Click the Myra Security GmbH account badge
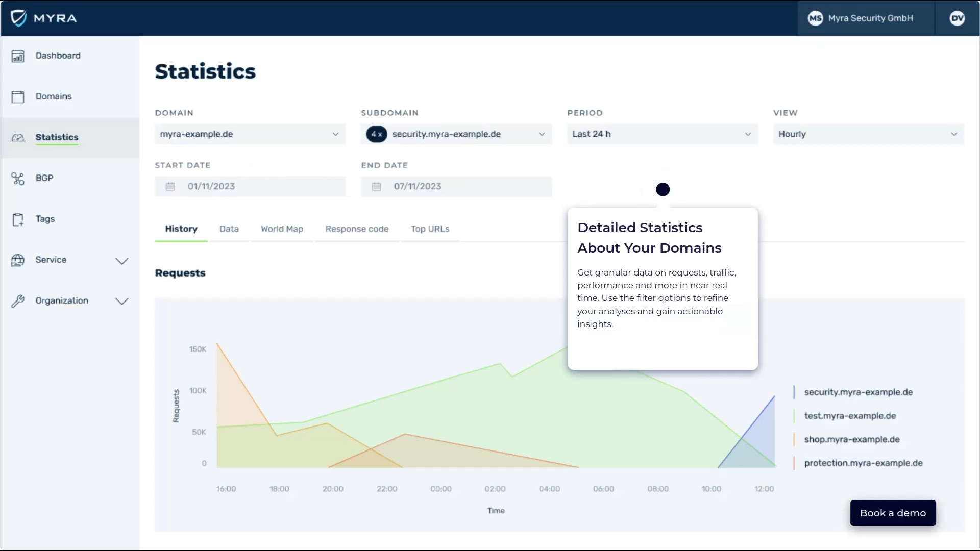Image resolution: width=980 pixels, height=551 pixels. pos(863,18)
